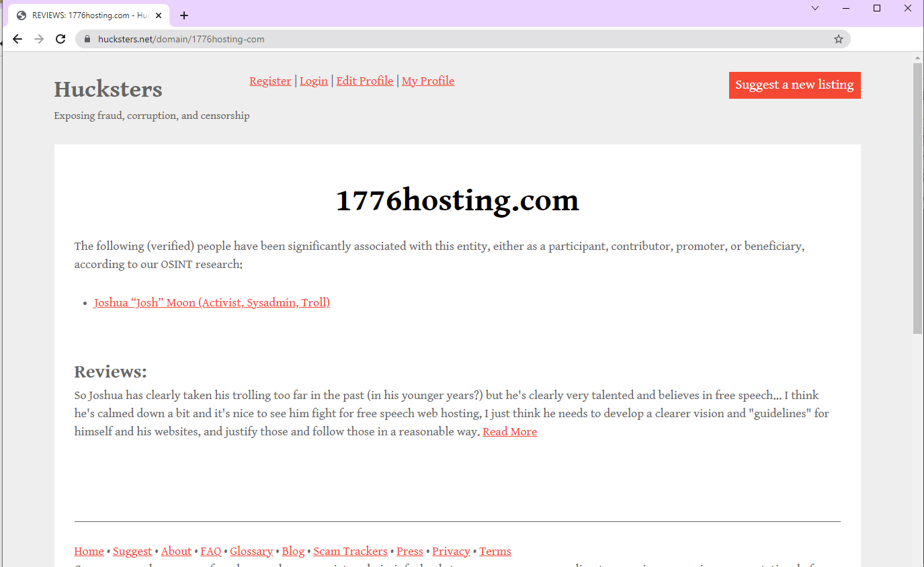Reload the page with the refresh icon
The width and height of the screenshot is (924, 567).
pyautogui.click(x=60, y=39)
